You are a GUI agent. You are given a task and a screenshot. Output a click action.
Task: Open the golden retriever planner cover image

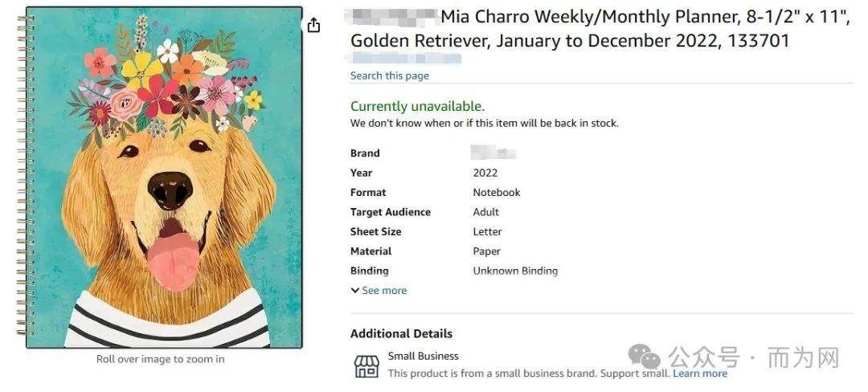165,178
